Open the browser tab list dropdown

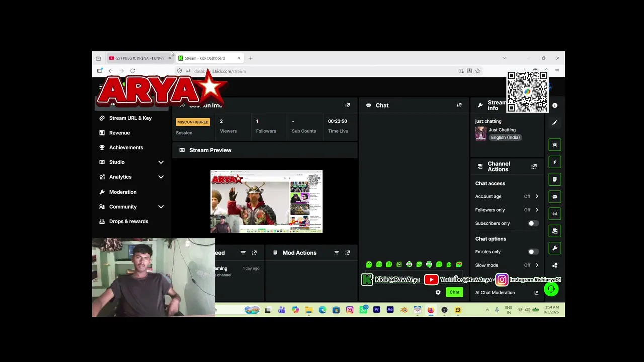point(504,58)
